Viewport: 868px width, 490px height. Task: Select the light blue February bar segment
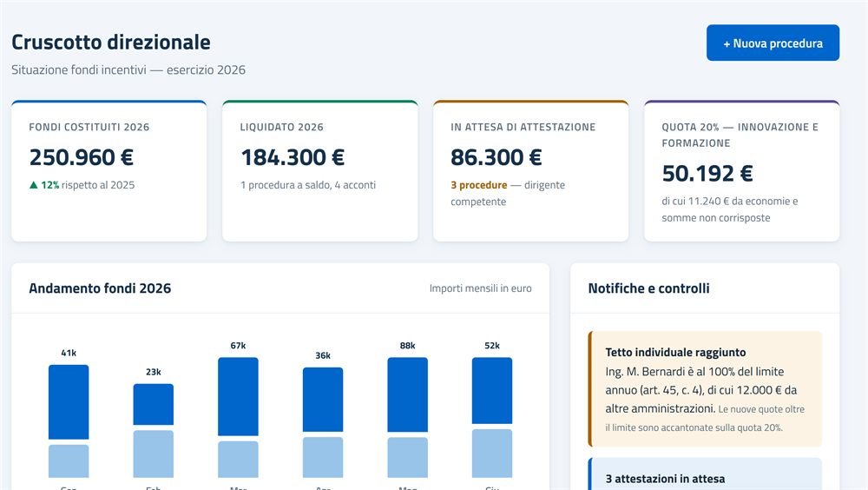point(154,454)
